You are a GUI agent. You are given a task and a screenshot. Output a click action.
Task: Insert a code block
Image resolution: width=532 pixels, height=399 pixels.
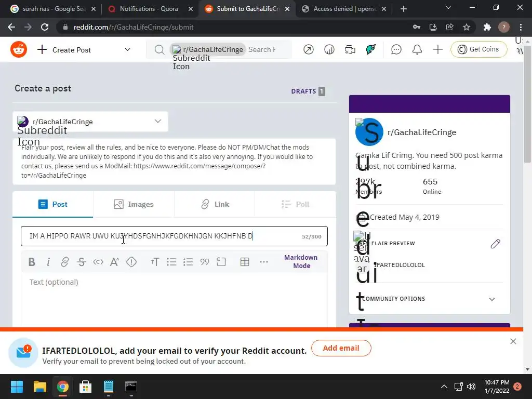click(x=221, y=262)
